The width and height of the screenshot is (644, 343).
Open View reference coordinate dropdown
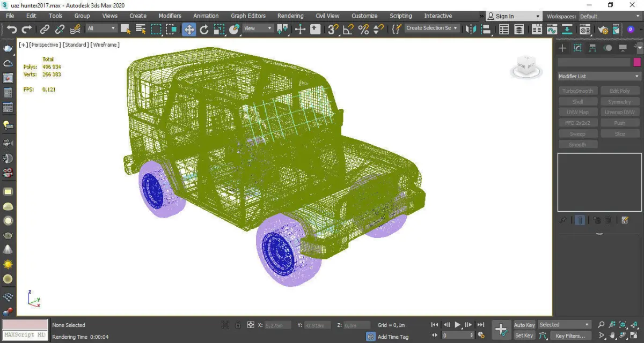pos(258,28)
